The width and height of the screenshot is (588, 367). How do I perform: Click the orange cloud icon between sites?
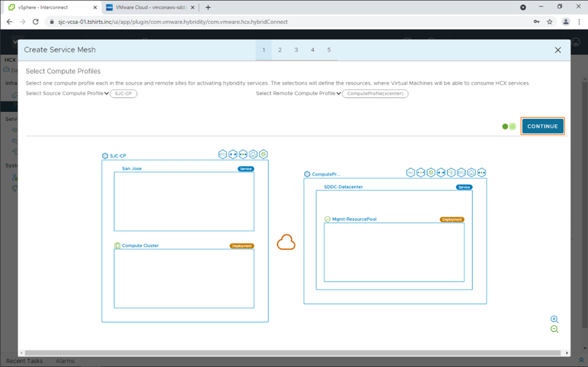pyautogui.click(x=286, y=242)
